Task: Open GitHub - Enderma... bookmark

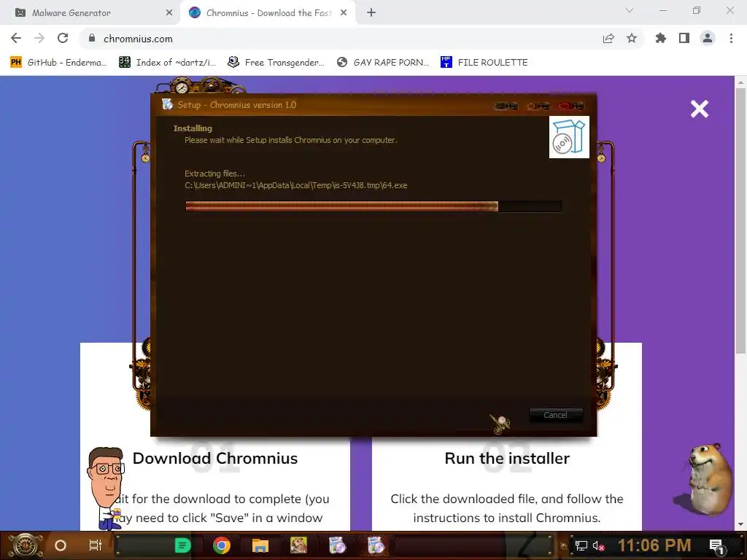Action: pyautogui.click(x=58, y=63)
